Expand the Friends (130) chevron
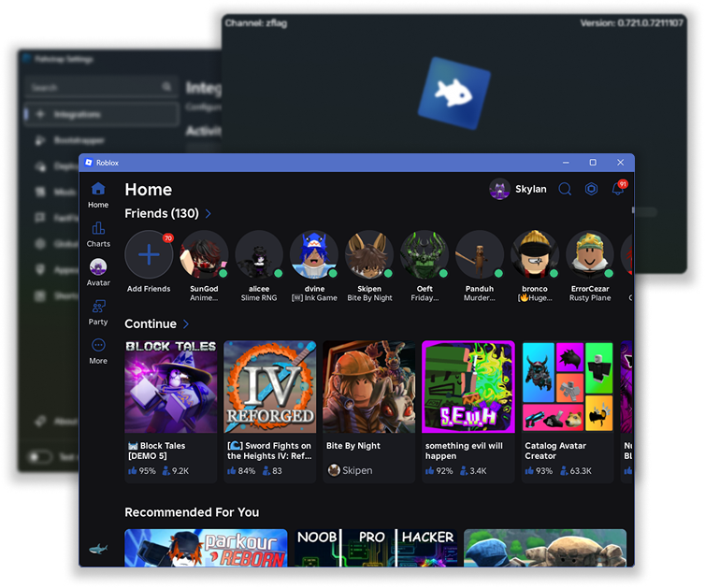The image size is (705, 588). point(209,213)
